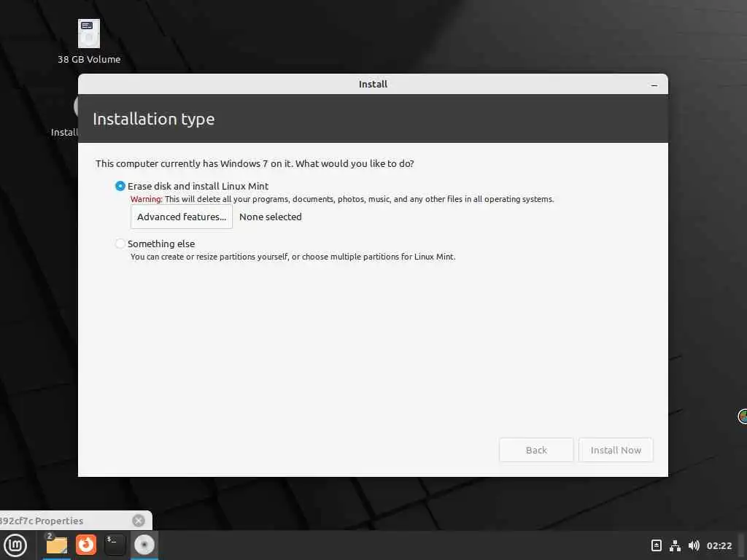Open the Terminal from the taskbar
The width and height of the screenshot is (747, 560).
click(115, 545)
